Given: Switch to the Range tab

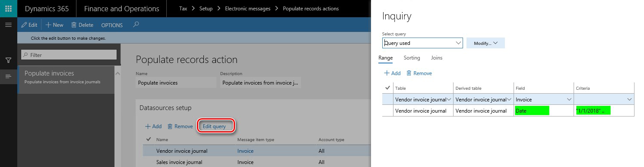Looking at the screenshot, I should click(385, 58).
